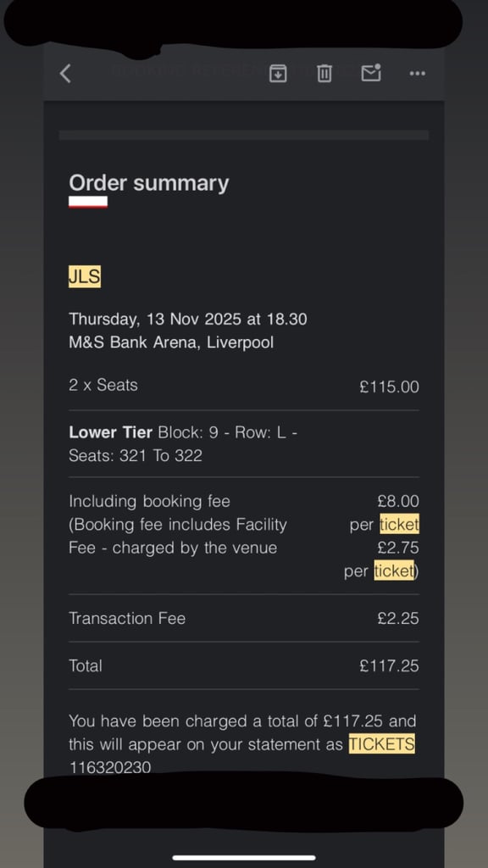Tap the Order summary heading

click(x=149, y=183)
